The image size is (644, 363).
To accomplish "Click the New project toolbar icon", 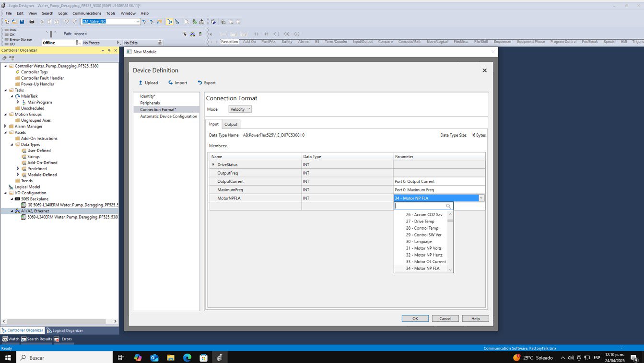I will coord(7,22).
